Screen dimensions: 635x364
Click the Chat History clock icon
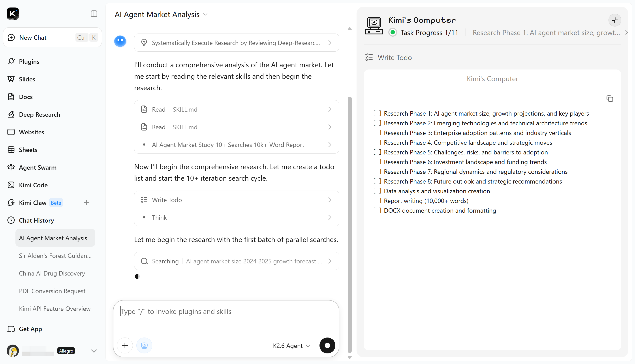point(11,220)
